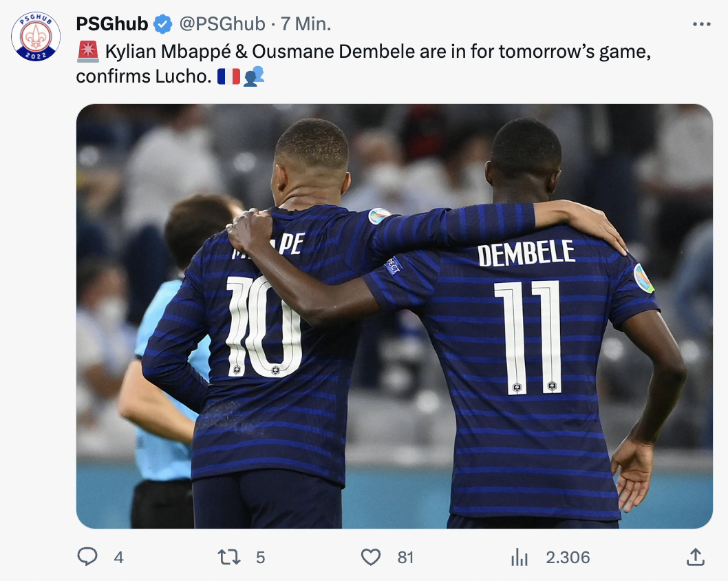Click the French flag emoji
Screen dimensions: 728x581
pyautogui.click(x=229, y=76)
